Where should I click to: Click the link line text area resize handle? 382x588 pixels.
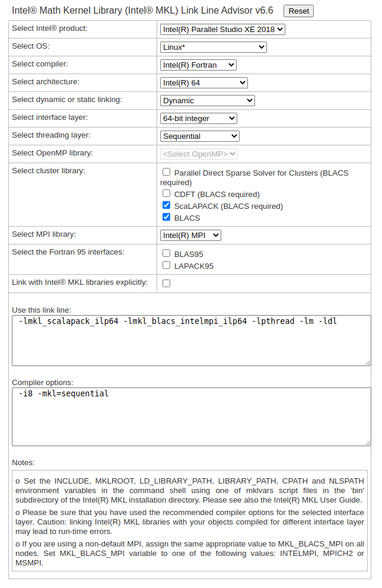(x=368, y=363)
